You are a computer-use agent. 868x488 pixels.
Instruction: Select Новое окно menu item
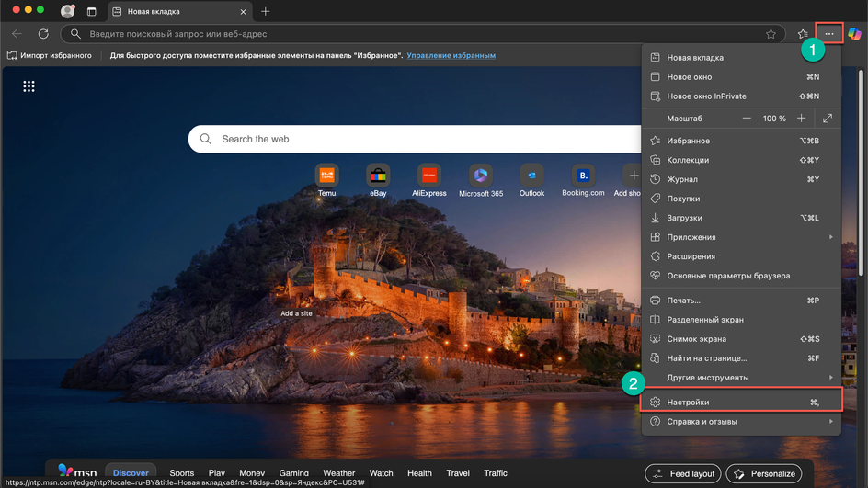(x=741, y=77)
